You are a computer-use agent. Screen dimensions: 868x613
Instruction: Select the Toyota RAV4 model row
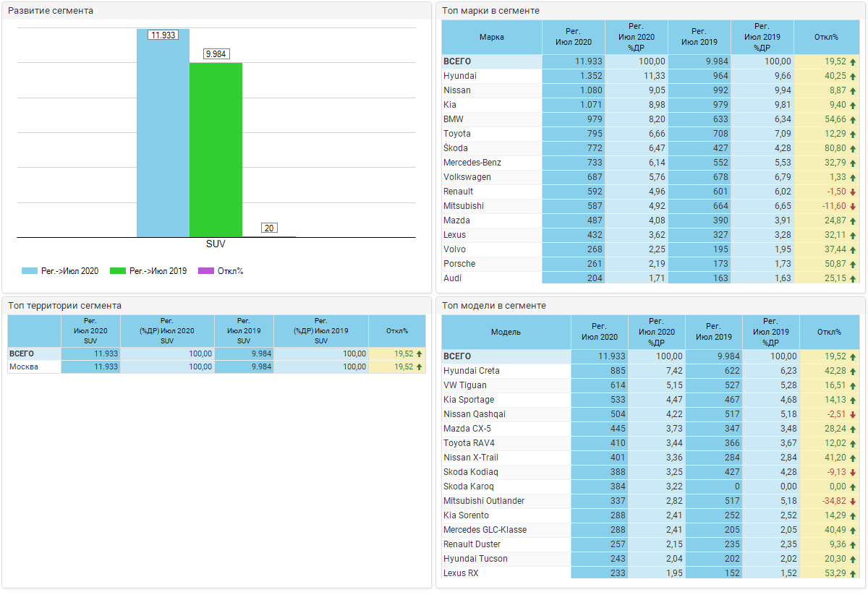650,443
